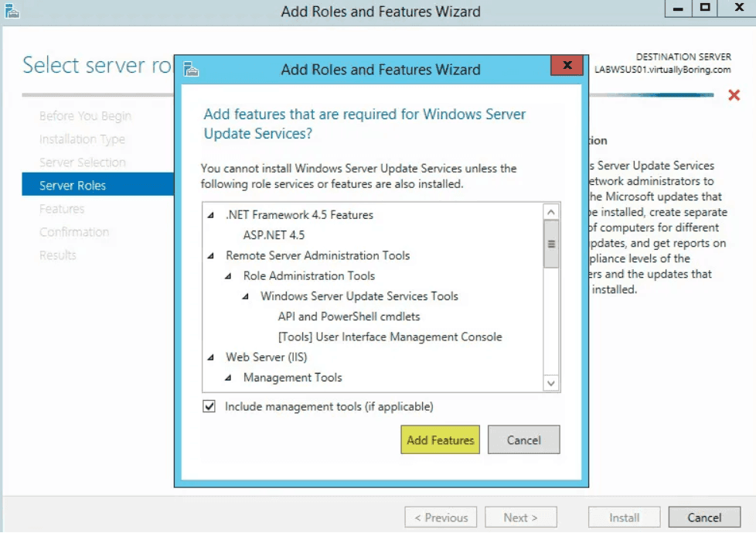Collapse Role Administration Tools node
The height and width of the screenshot is (533, 756).
pos(228,276)
